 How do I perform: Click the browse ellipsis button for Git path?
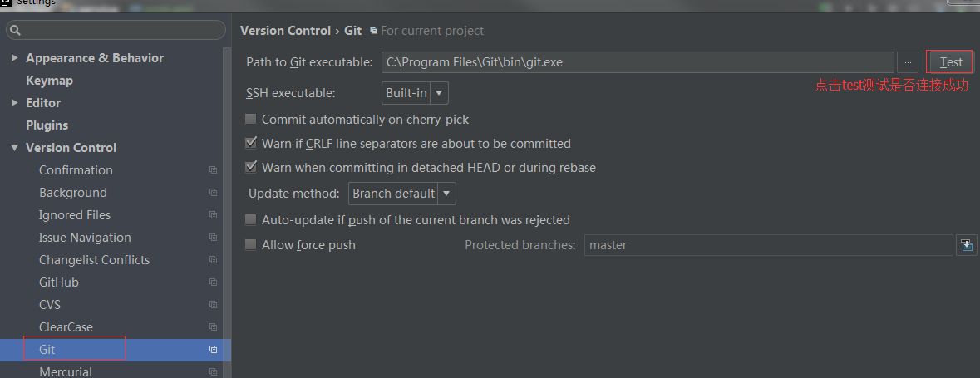pos(908,62)
